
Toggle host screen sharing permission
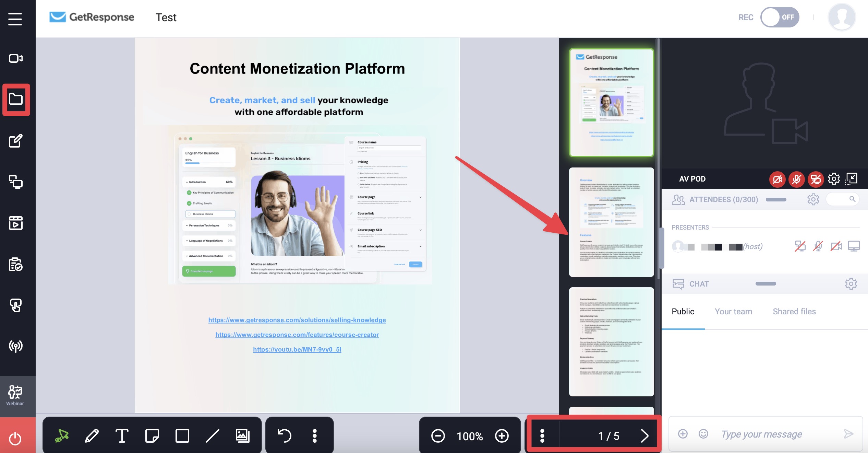854,246
